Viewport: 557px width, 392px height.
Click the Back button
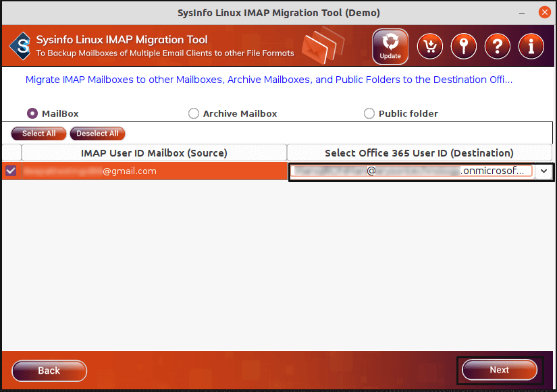click(x=49, y=370)
